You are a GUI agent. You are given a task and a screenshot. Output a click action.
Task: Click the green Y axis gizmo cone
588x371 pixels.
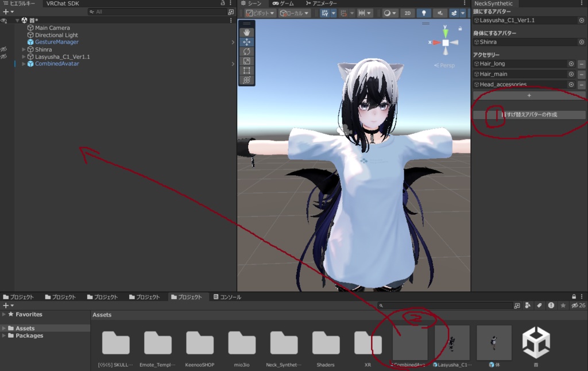(445, 32)
